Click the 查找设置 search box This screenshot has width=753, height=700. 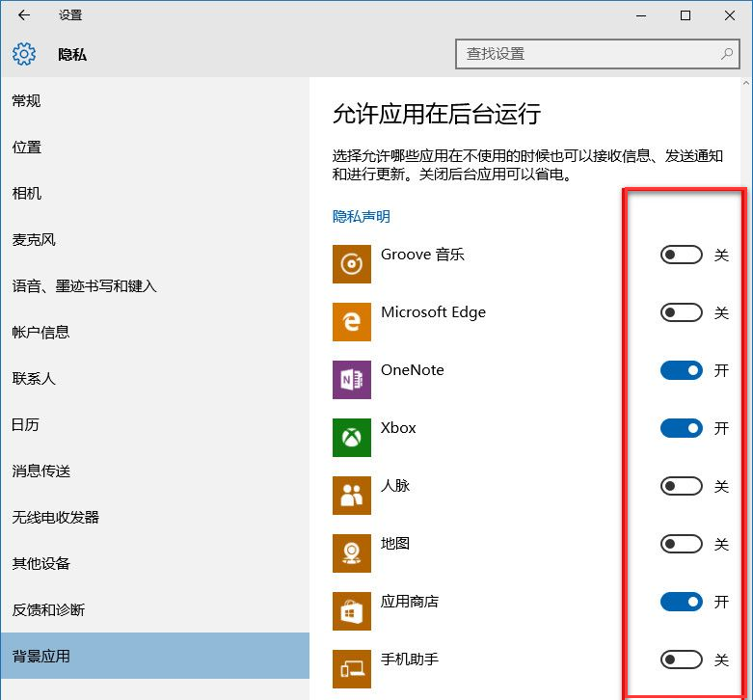[x=583, y=54]
